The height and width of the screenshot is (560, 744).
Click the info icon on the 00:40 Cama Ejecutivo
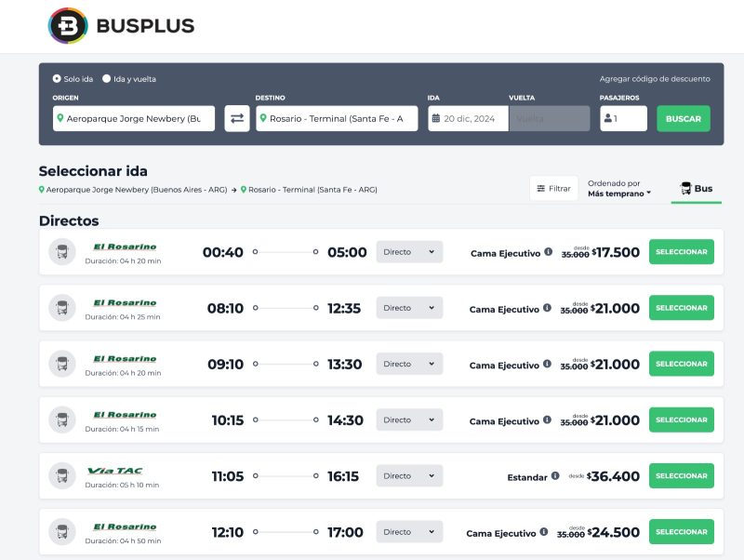(548, 252)
